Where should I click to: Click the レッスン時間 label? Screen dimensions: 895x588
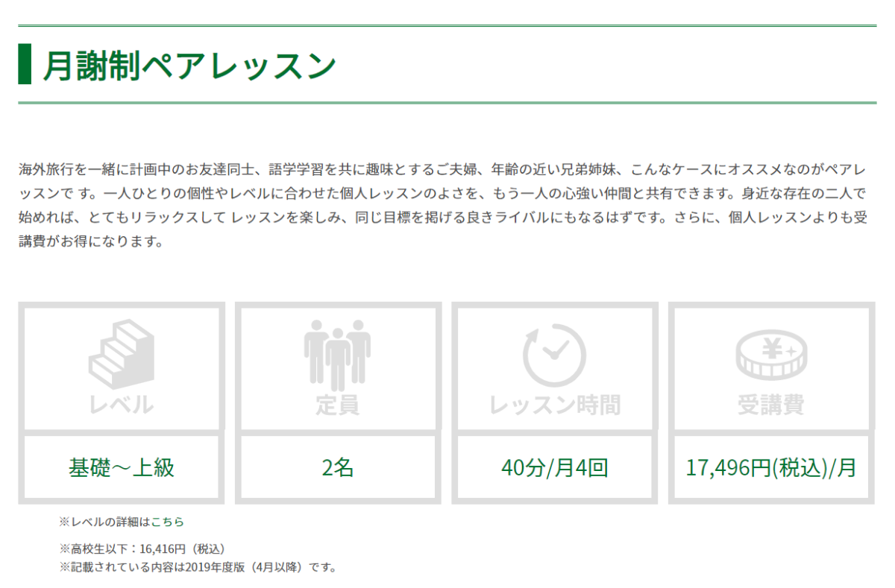pyautogui.click(x=555, y=405)
